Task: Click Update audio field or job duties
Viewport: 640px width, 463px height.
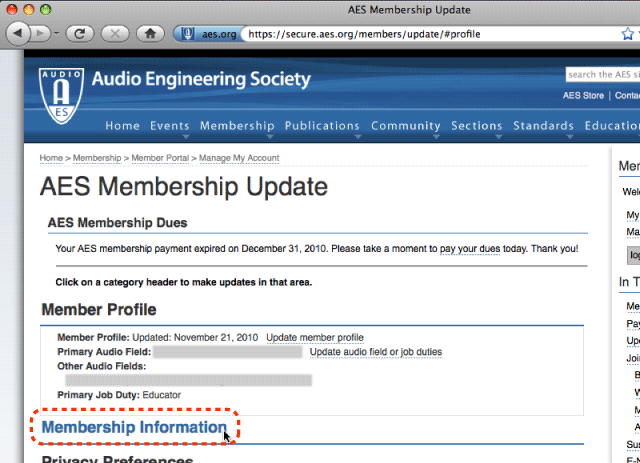Action: click(x=376, y=352)
